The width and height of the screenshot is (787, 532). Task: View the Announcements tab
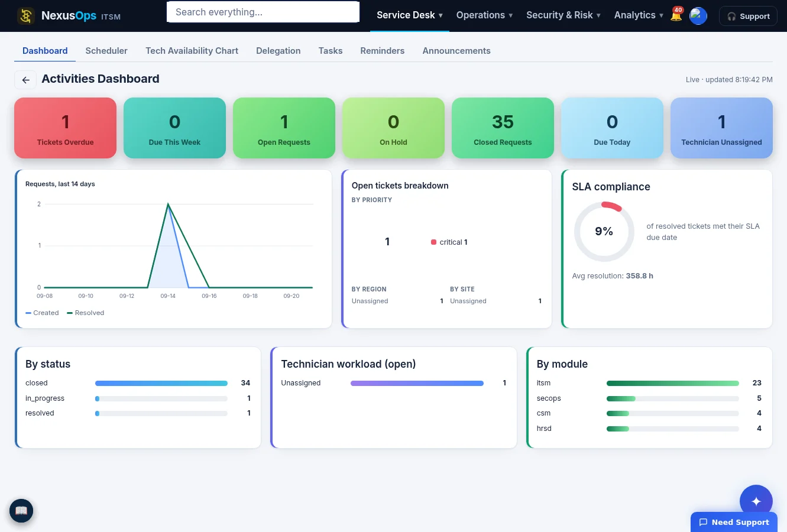click(x=456, y=51)
